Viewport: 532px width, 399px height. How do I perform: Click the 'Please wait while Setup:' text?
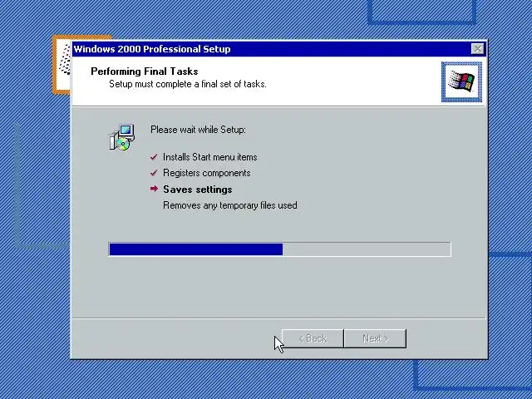198,130
